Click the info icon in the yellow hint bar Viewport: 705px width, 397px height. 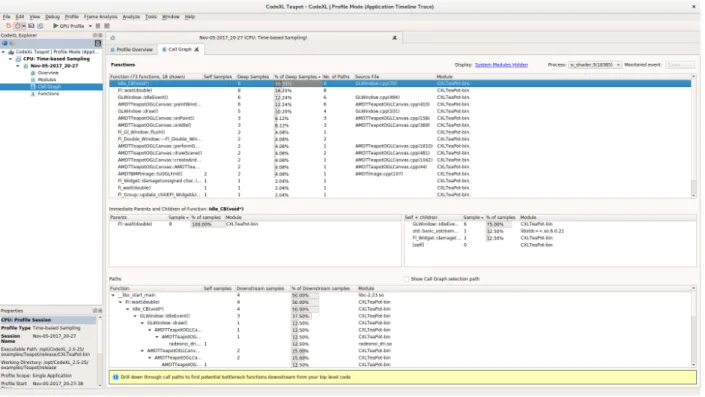[116, 377]
